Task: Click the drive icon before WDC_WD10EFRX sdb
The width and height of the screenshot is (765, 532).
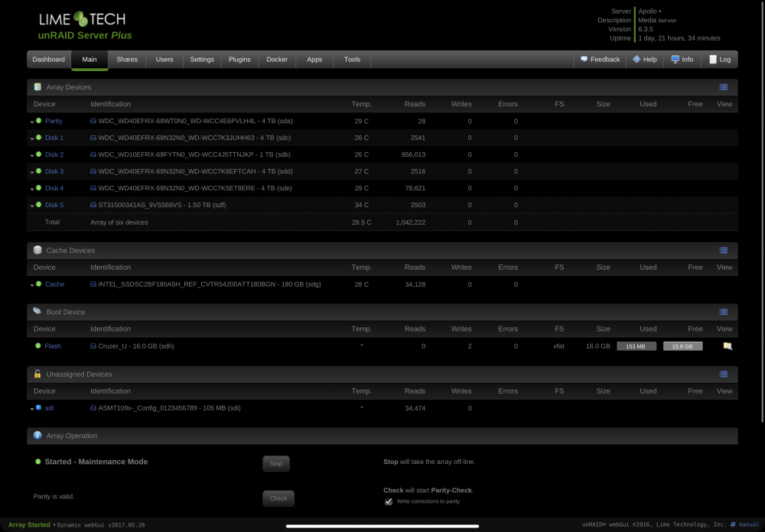Action: pos(93,154)
